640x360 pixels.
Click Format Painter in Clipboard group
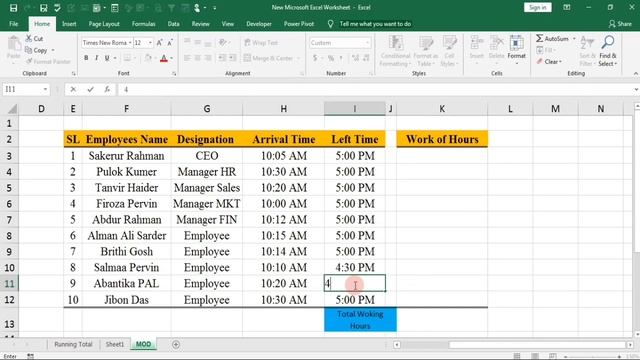(48, 62)
